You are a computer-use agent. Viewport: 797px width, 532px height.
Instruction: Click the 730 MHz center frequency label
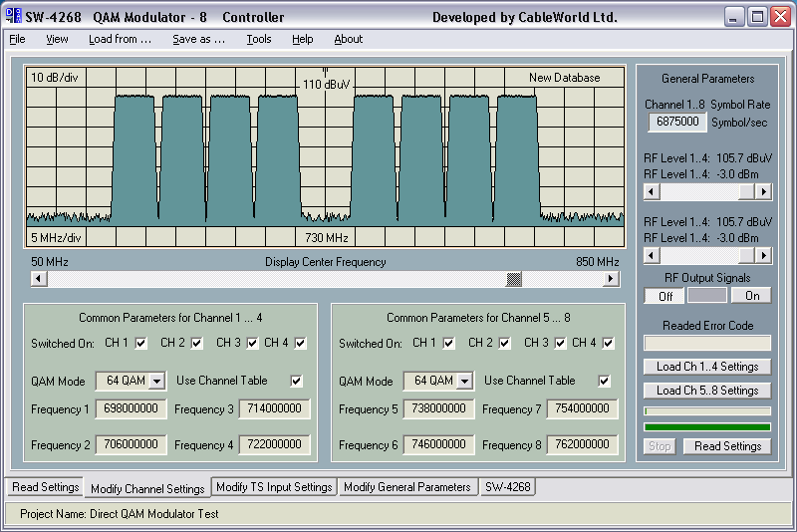pos(327,237)
